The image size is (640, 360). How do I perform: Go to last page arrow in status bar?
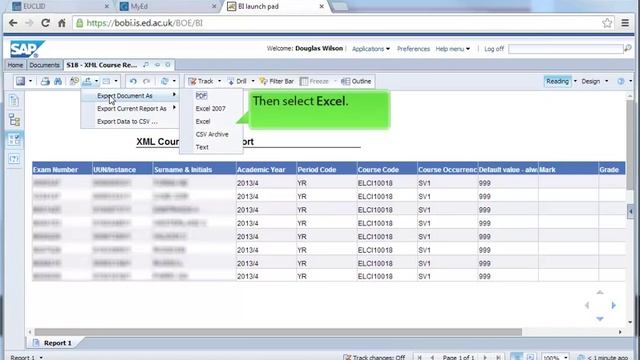pyautogui.click(x=498, y=357)
